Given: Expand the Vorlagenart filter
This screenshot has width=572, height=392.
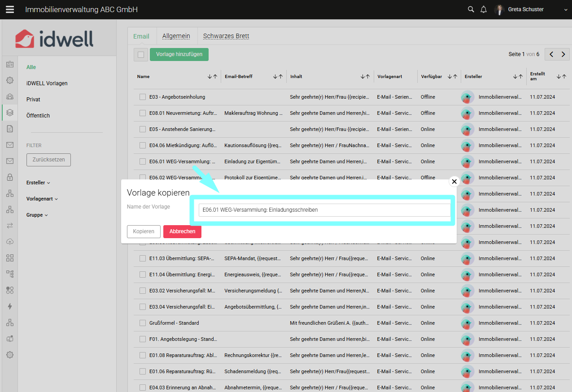Looking at the screenshot, I should coord(42,199).
